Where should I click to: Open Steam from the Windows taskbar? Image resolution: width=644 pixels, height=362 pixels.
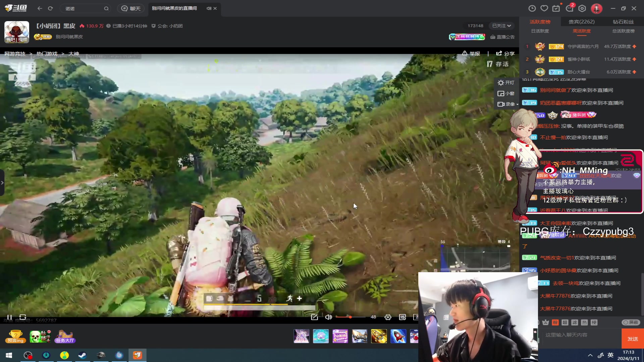click(x=82, y=355)
